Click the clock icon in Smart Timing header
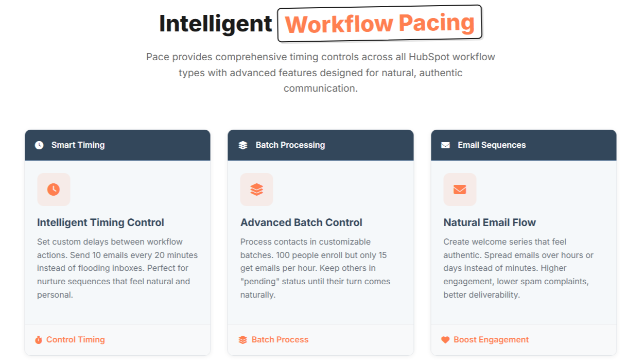This screenshot has width=644, height=362. tap(40, 145)
